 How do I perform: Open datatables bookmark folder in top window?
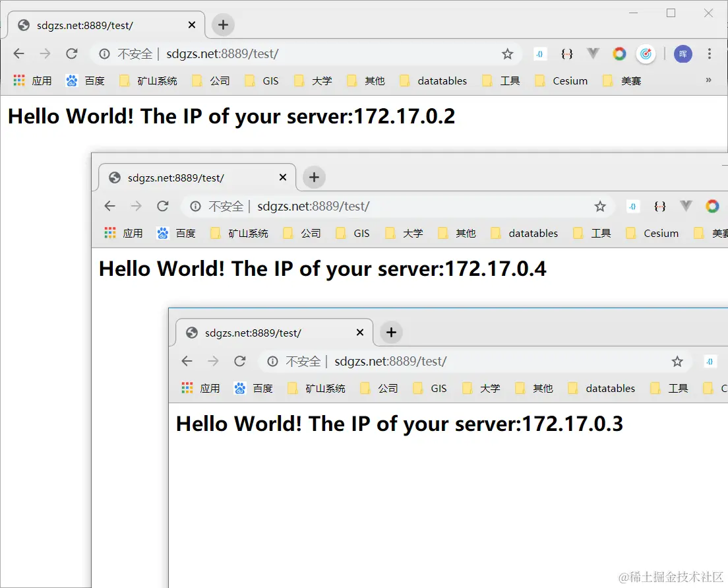(433, 81)
